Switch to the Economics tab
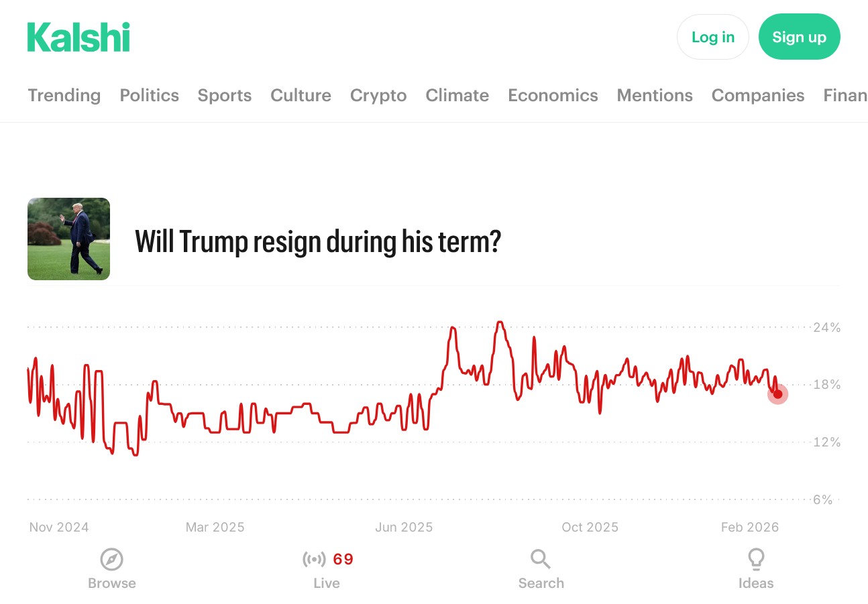This screenshot has height=604, width=868. tap(553, 95)
